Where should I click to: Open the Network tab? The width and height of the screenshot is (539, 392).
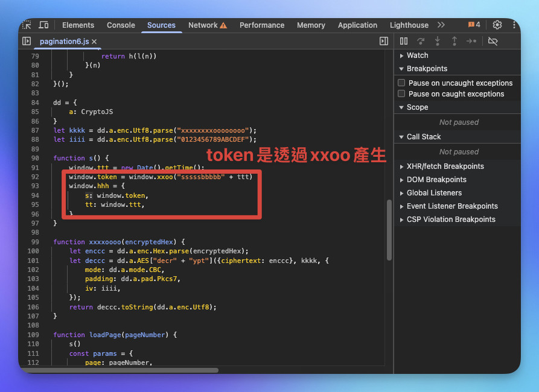coord(203,25)
